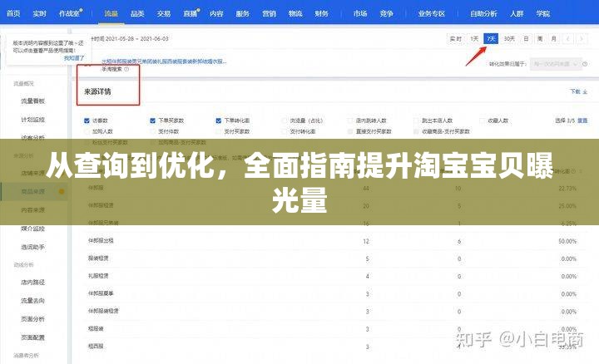
Task: Click the 50.00% conversion rate cell
Action: [x=567, y=241]
